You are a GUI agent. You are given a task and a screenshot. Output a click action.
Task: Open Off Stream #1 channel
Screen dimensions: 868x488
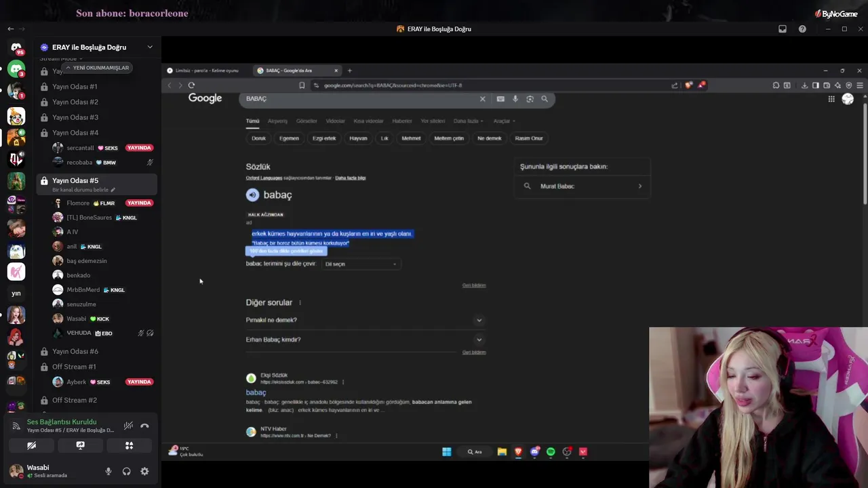pos(74,367)
